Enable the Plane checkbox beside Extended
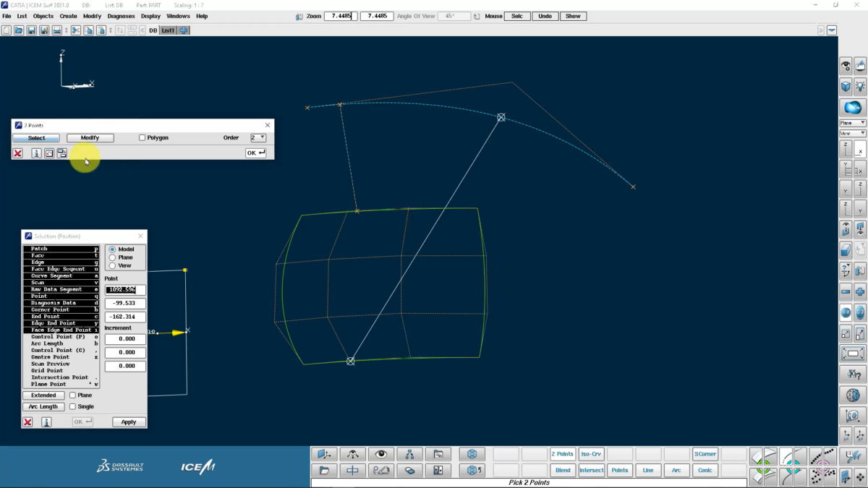 point(72,395)
